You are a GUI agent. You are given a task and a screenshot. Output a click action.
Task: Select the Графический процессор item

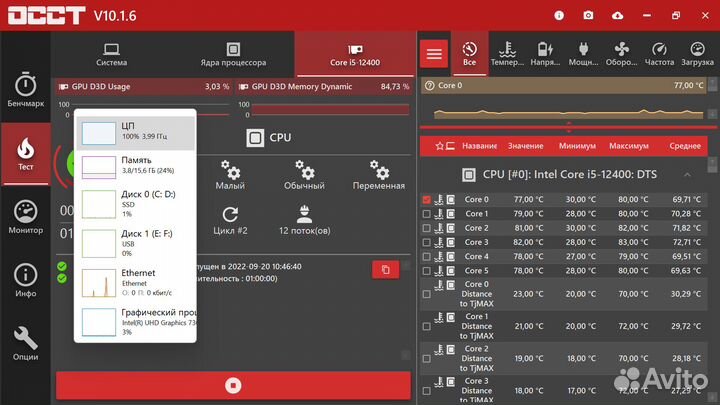(x=135, y=322)
